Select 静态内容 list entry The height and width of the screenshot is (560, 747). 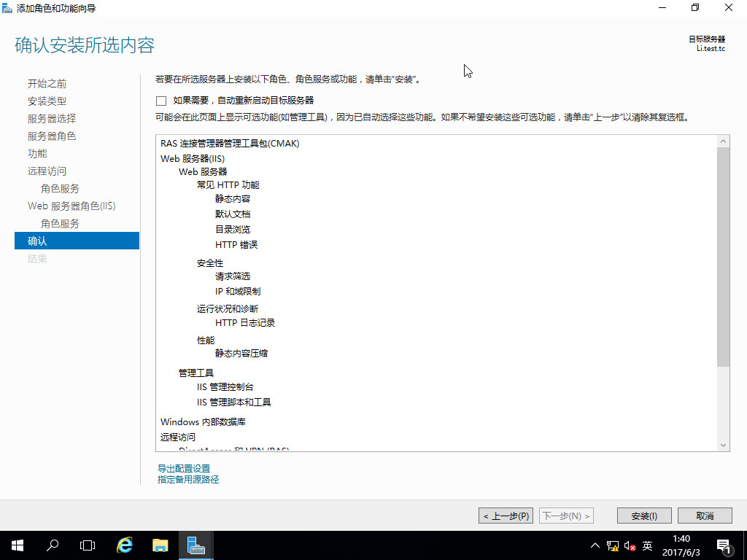[x=233, y=198]
